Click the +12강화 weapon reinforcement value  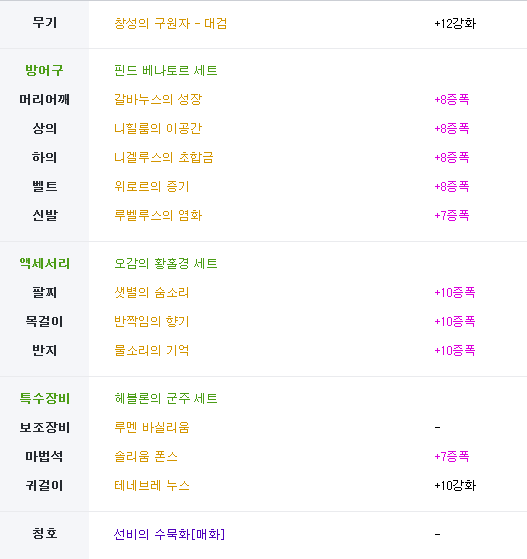[455, 24]
